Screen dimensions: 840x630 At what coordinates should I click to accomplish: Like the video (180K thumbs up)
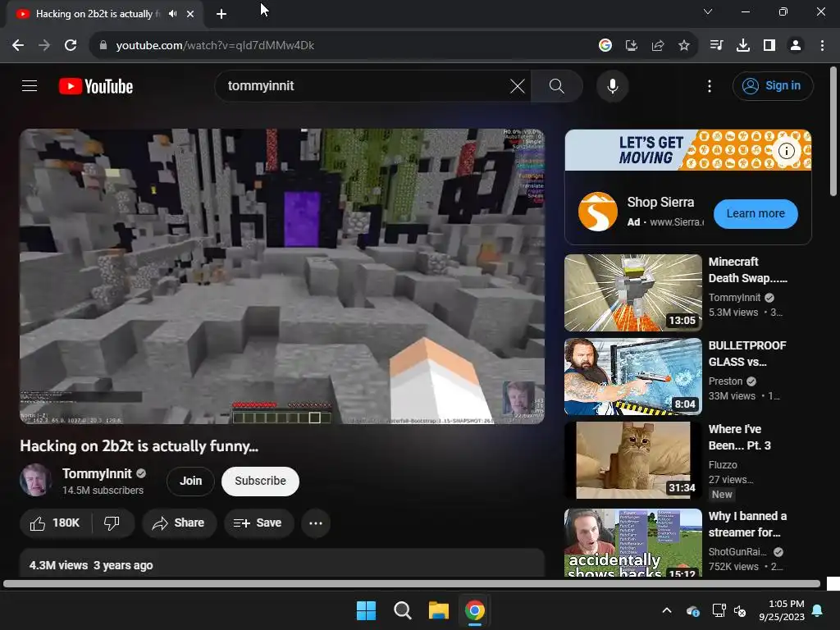coord(55,523)
